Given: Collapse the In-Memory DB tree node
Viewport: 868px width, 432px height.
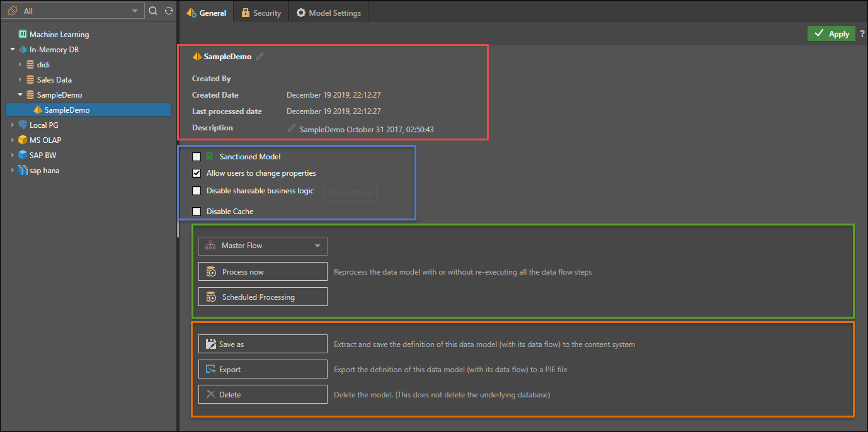Looking at the screenshot, I should point(13,50).
